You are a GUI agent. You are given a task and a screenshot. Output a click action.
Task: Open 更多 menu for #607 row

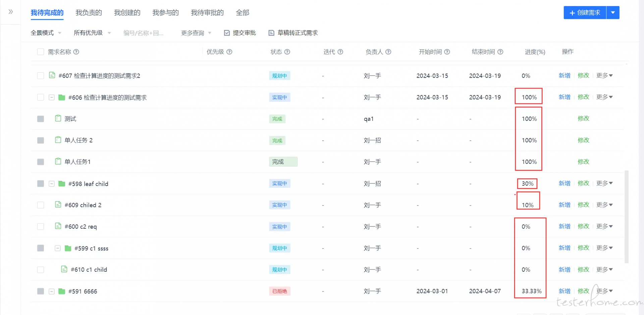[x=604, y=76]
